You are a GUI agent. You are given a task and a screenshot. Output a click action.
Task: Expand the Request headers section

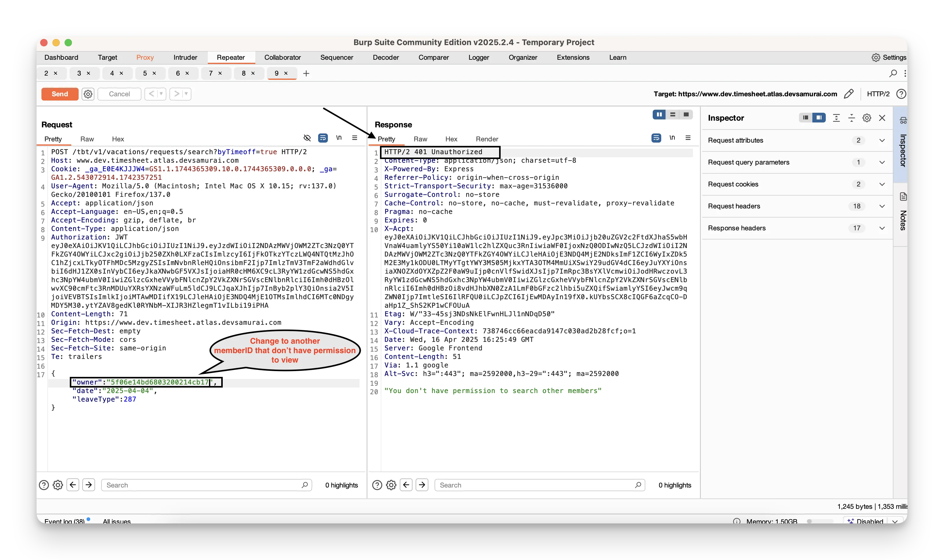[882, 206]
